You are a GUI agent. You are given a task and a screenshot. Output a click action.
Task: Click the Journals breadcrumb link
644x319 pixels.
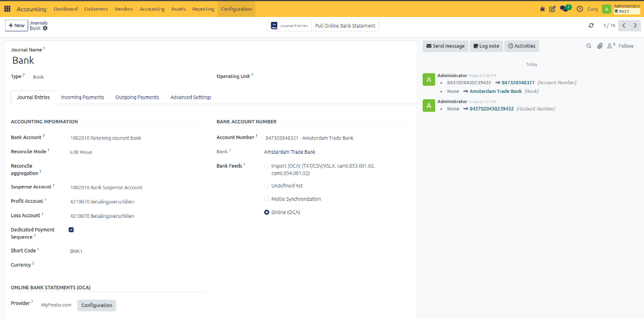click(38, 23)
